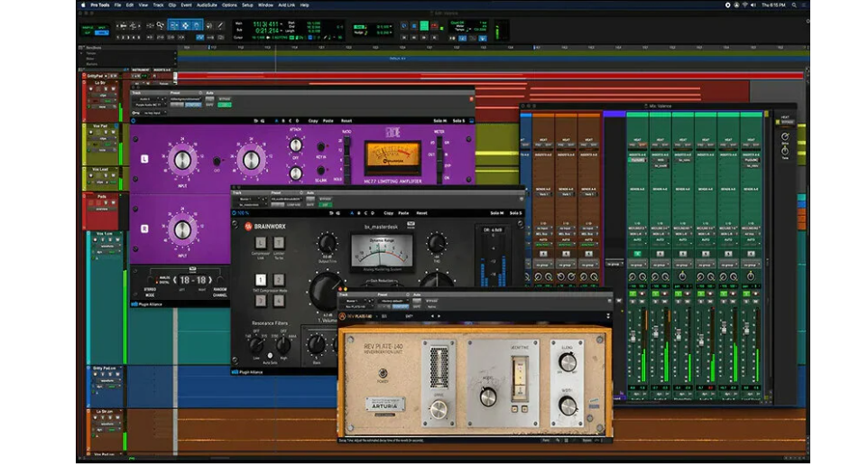This screenshot has height=476, width=868.
Task: Toggle Compressor Link L button
Action: [261, 242]
